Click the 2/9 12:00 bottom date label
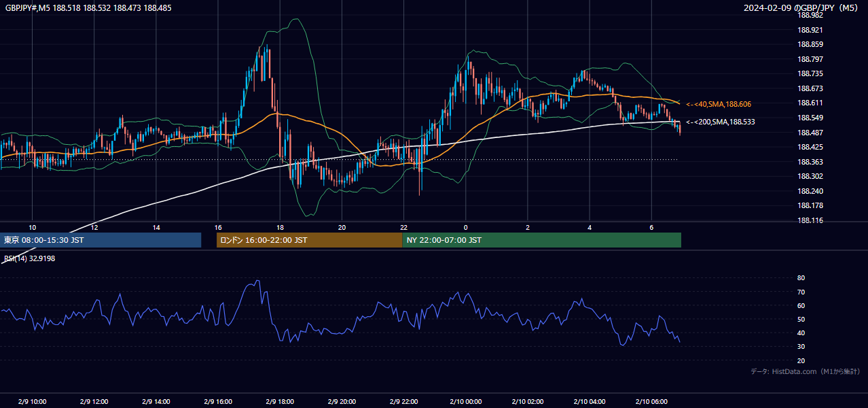 [x=94, y=402]
